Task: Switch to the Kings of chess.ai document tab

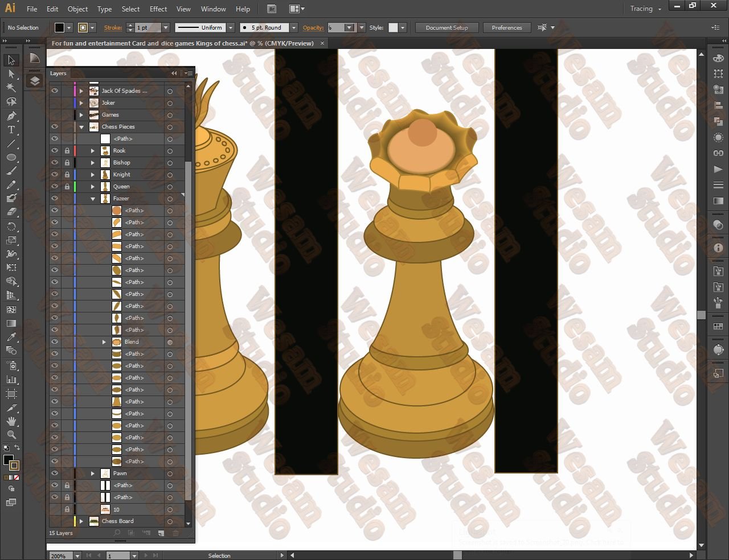Action: 188,43
